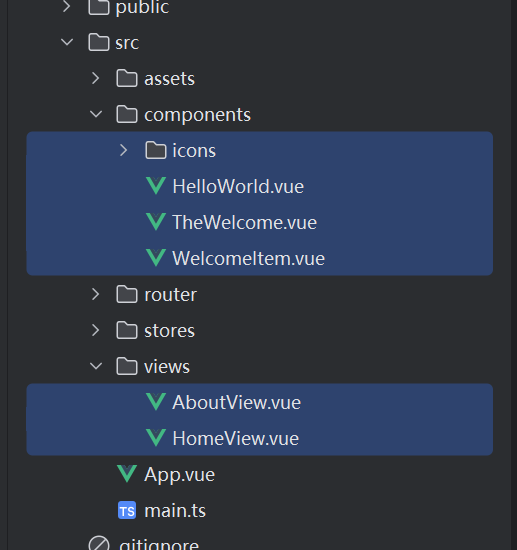Expand the stores folder arrow

95,330
